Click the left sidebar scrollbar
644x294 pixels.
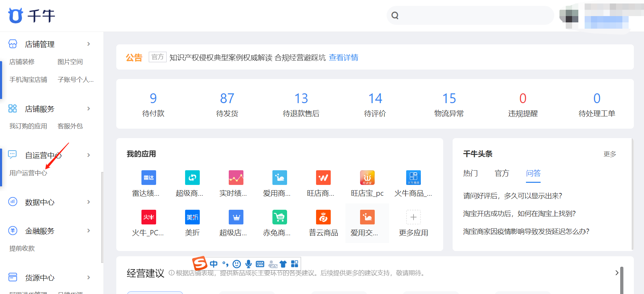(102, 217)
